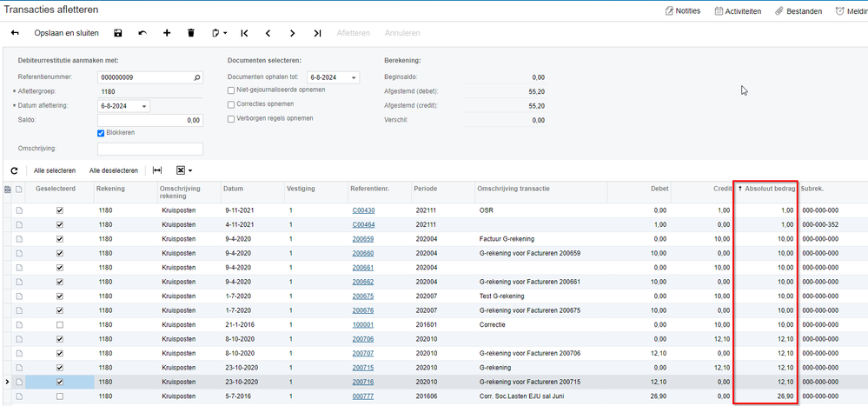Image resolution: width=868 pixels, height=406 pixels.
Task: Enable Niet-gejournaliseerde opnemen checkbox
Action: pos(231,90)
